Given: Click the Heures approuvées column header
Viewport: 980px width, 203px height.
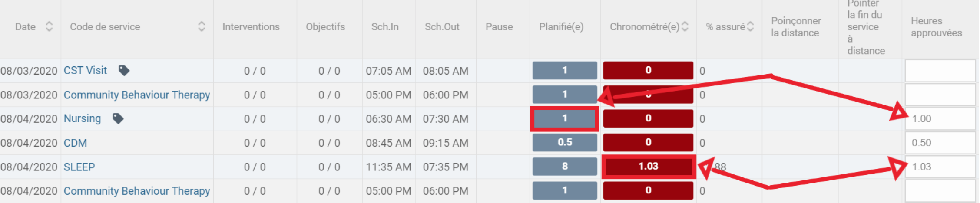Looking at the screenshot, I should click(936, 27).
